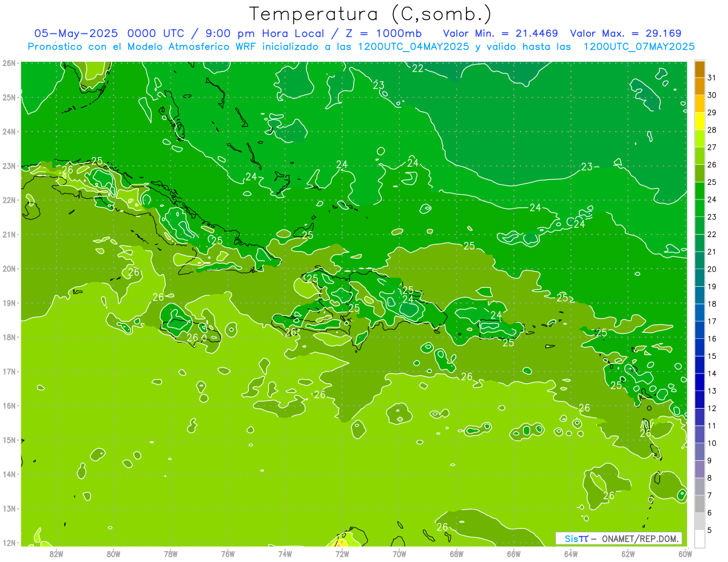Click the 64W longitude axis label
This screenshot has width=728, height=562.
point(571,554)
